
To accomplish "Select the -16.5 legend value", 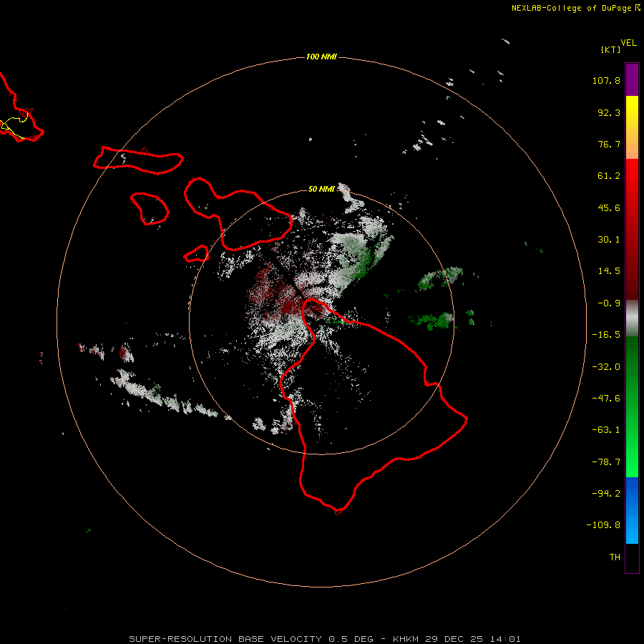I will (x=606, y=335).
